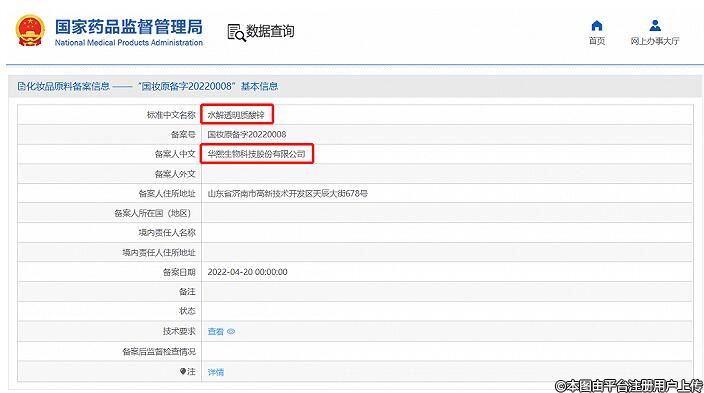The width and height of the screenshot is (704, 393).
Task: Click National Medical Products Administration subtitle
Action: pos(129,43)
